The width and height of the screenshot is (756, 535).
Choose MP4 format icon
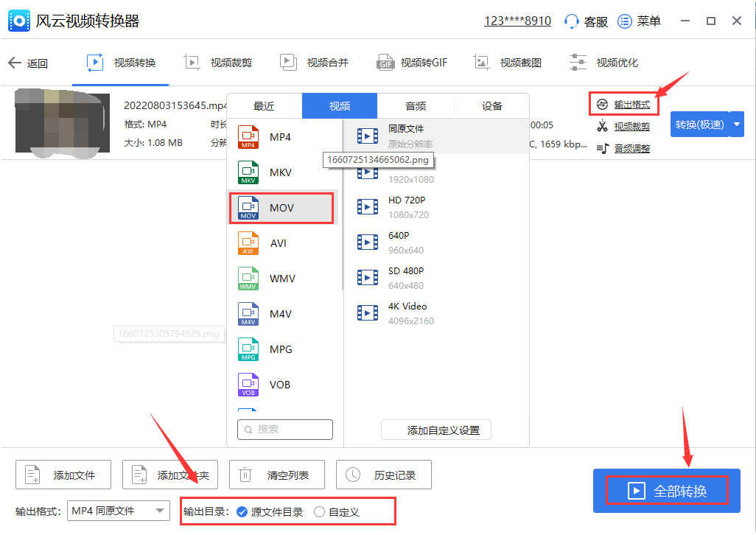[x=248, y=137]
